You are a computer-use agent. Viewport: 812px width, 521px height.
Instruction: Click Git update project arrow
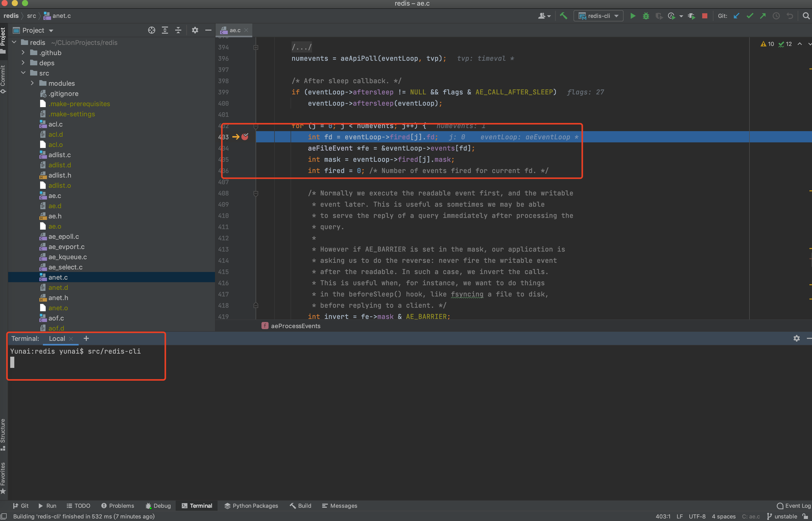[736, 16]
